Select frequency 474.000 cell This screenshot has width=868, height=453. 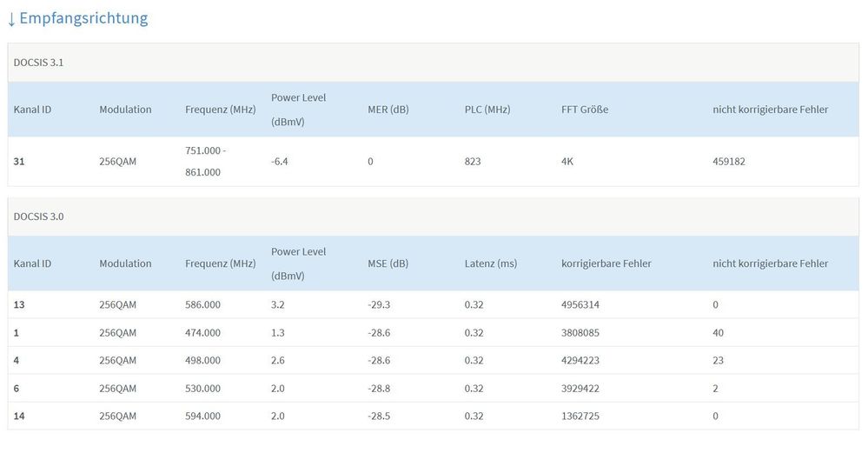point(202,333)
